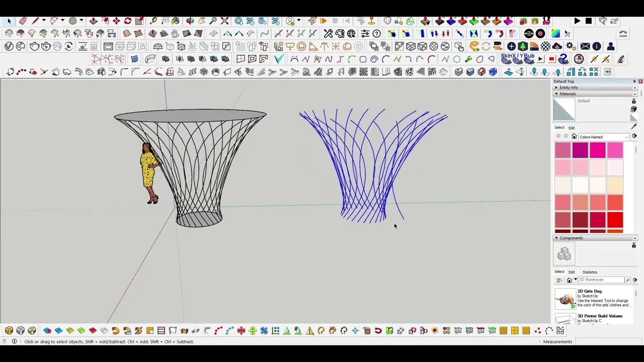Activate the Select arrow tool
Image resolution: width=644 pixels, height=362 pixels.
tap(9, 21)
